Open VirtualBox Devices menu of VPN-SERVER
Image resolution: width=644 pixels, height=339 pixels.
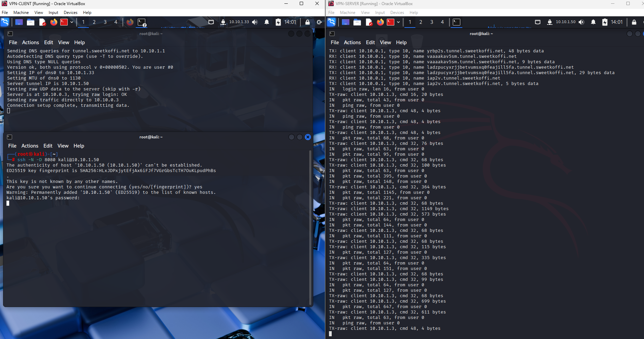(x=397, y=13)
